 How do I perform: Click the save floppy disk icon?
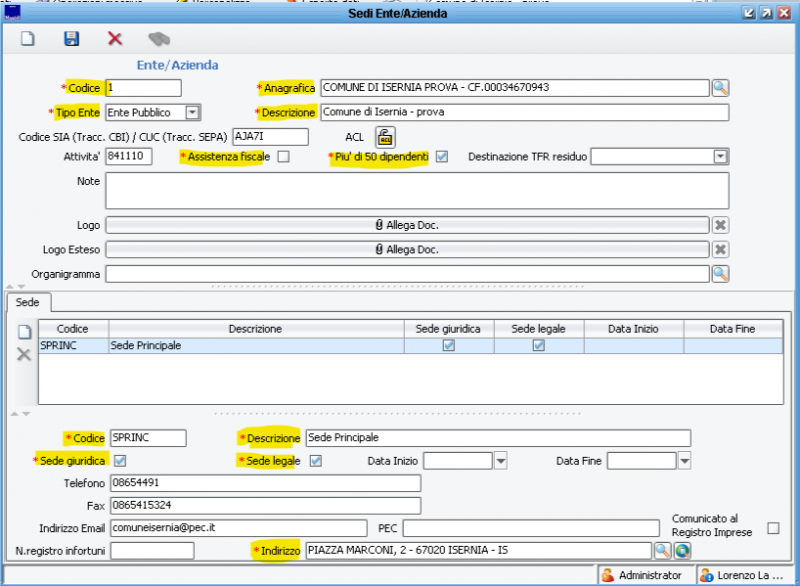point(71,39)
